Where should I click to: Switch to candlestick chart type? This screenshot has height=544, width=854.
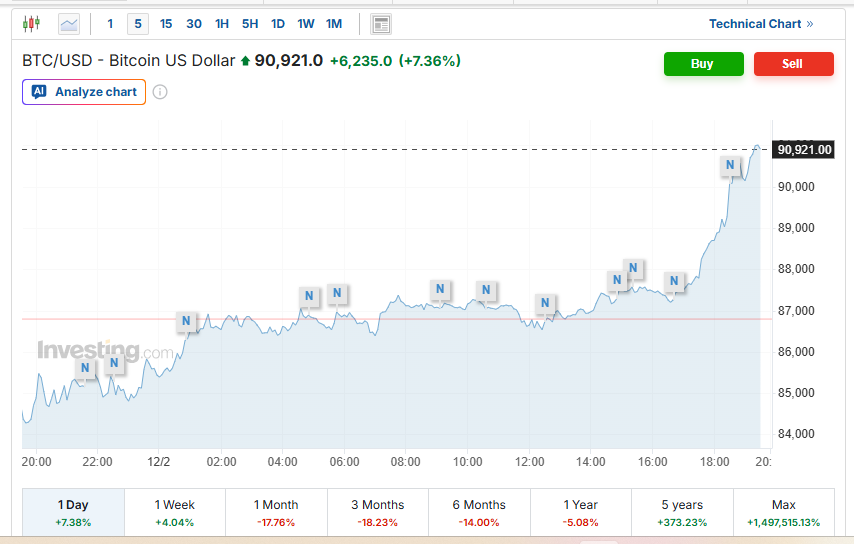(31, 23)
